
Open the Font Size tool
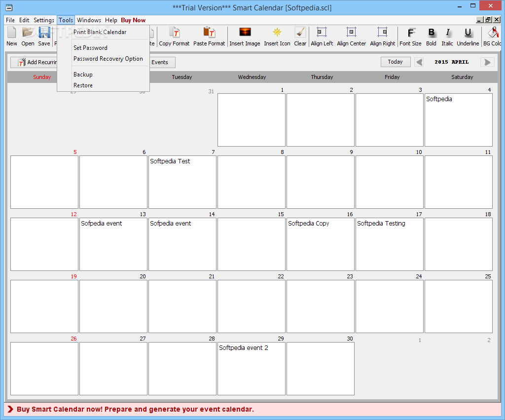coord(410,37)
